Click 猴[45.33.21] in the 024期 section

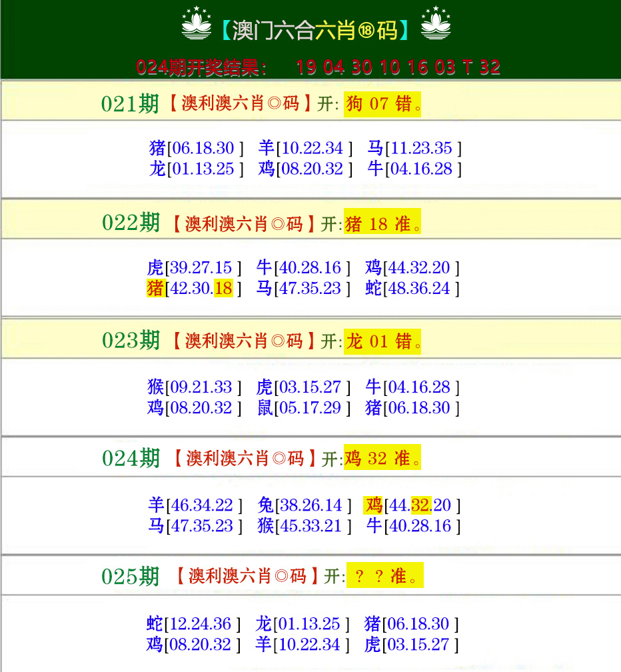click(305, 526)
